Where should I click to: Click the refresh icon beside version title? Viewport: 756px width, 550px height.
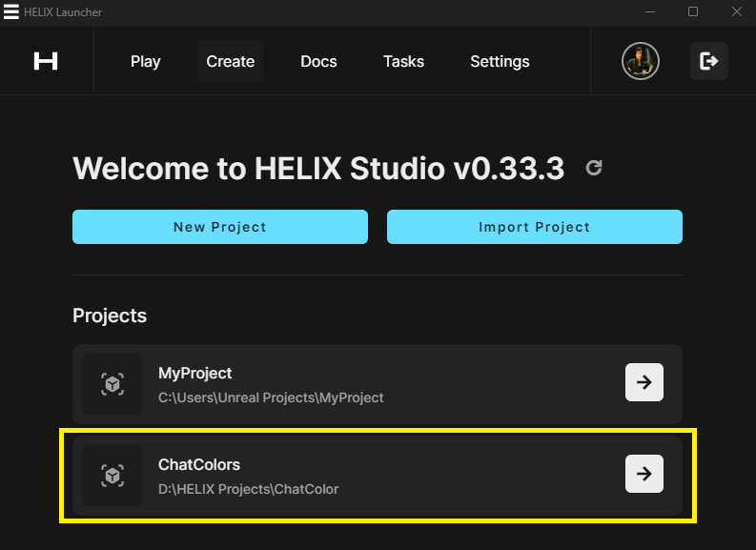[x=594, y=169]
